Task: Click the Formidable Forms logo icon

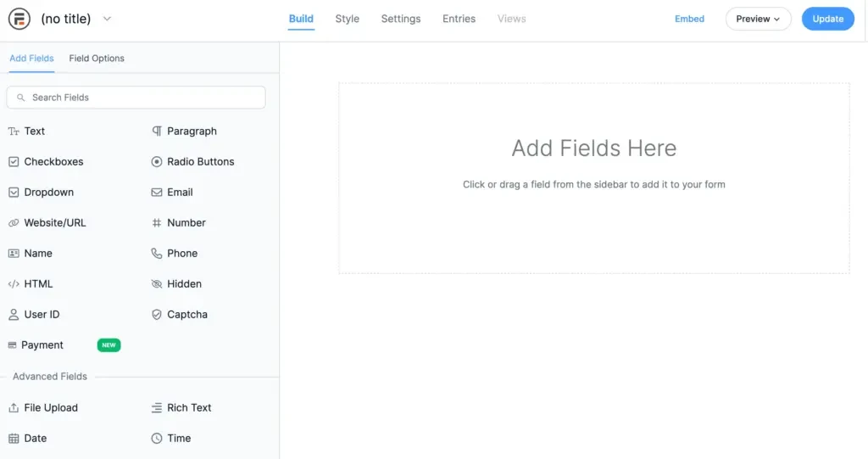Action: click(19, 19)
